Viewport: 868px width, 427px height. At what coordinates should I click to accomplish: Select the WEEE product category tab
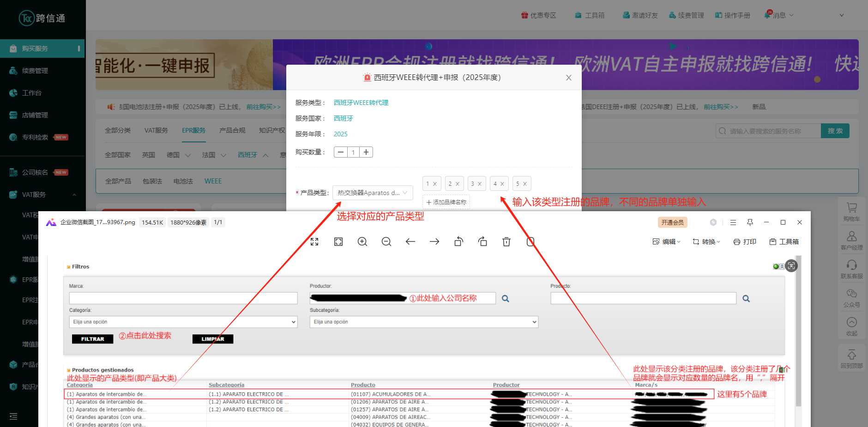213,181
